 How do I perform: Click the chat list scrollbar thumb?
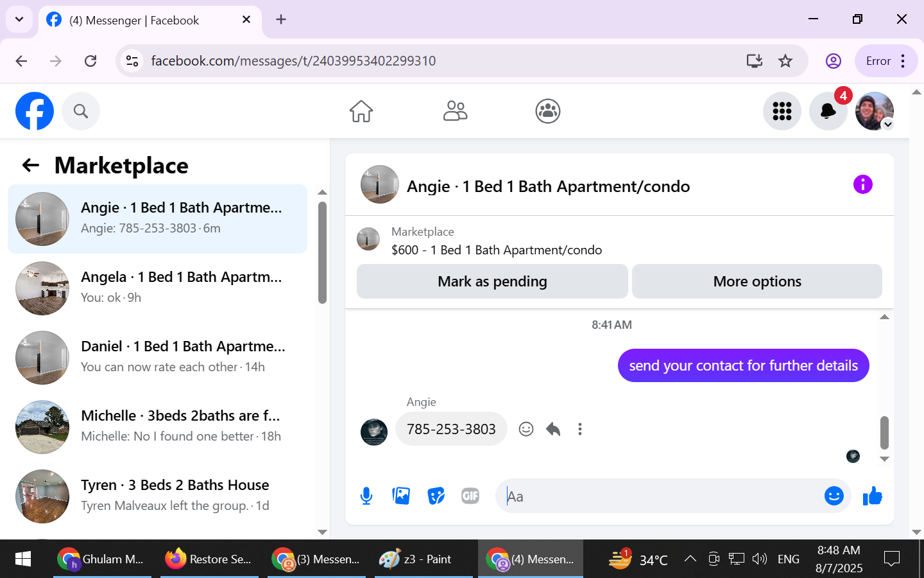pos(323,252)
